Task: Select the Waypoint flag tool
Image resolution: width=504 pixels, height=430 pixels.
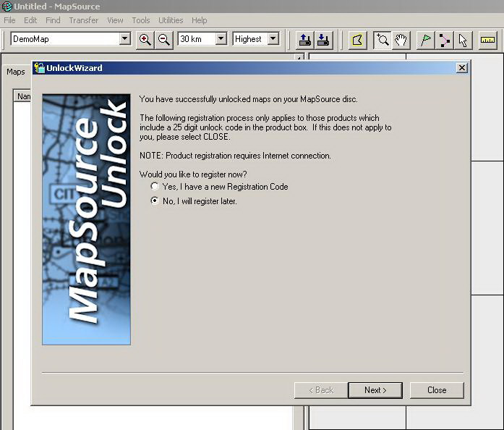Action: (x=426, y=40)
